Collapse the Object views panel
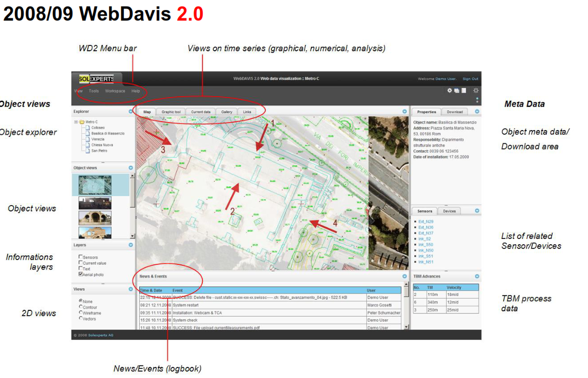Screen dimensions: 588x378 (x=131, y=168)
